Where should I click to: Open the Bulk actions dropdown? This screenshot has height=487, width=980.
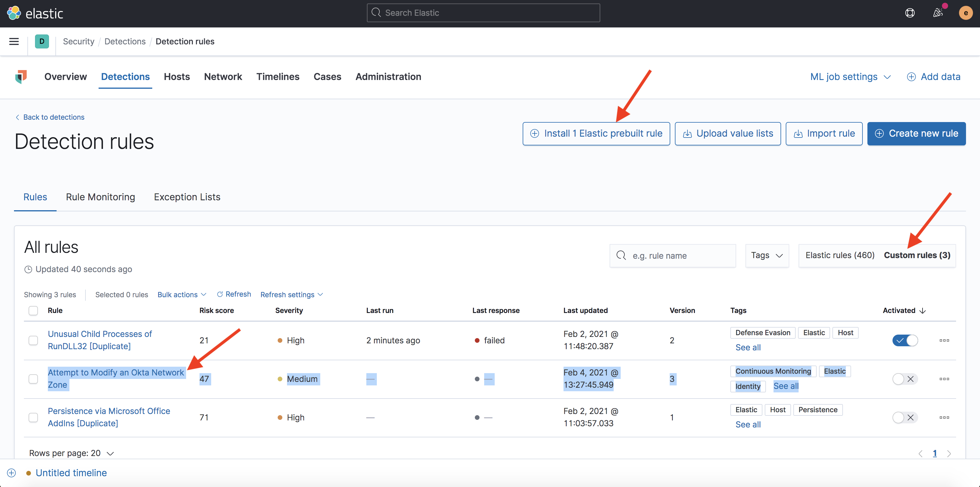tap(181, 294)
